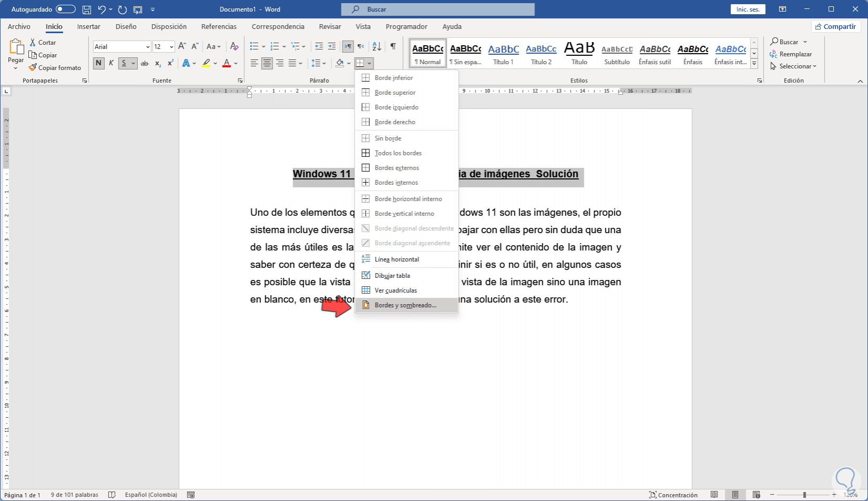Align text to the left
868x501 pixels.
(254, 63)
